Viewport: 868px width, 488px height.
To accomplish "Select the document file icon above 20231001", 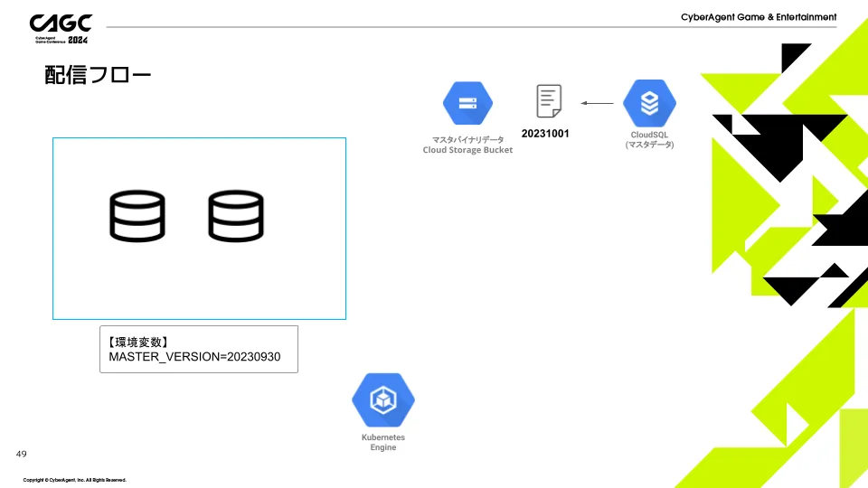I will [549, 101].
